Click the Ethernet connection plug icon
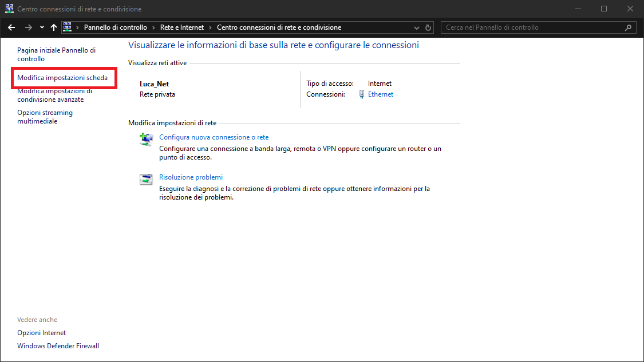 tap(362, 94)
